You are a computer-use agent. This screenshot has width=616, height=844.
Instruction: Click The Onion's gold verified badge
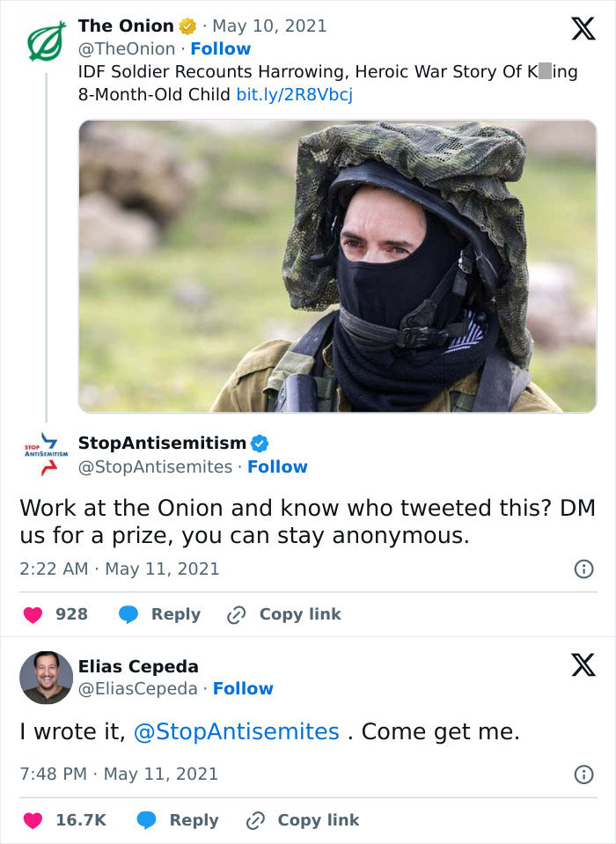[187, 26]
